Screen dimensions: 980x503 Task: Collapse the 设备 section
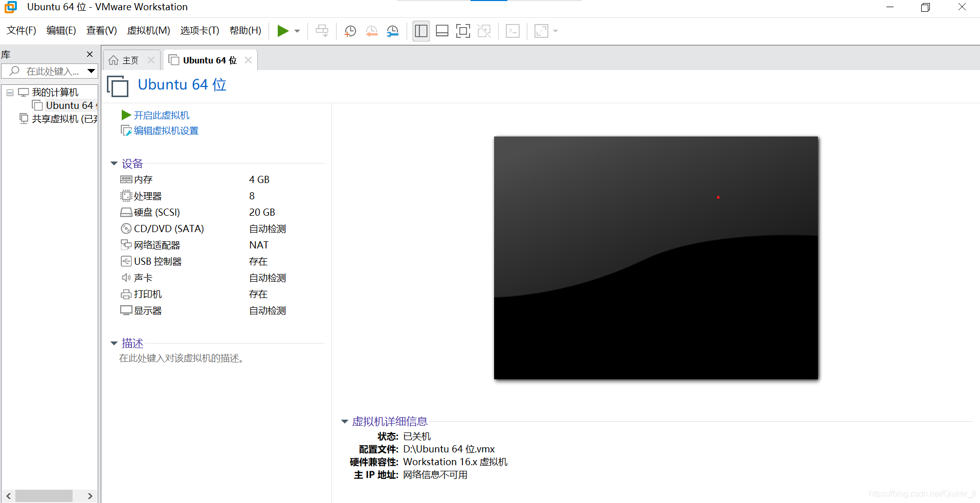[114, 164]
